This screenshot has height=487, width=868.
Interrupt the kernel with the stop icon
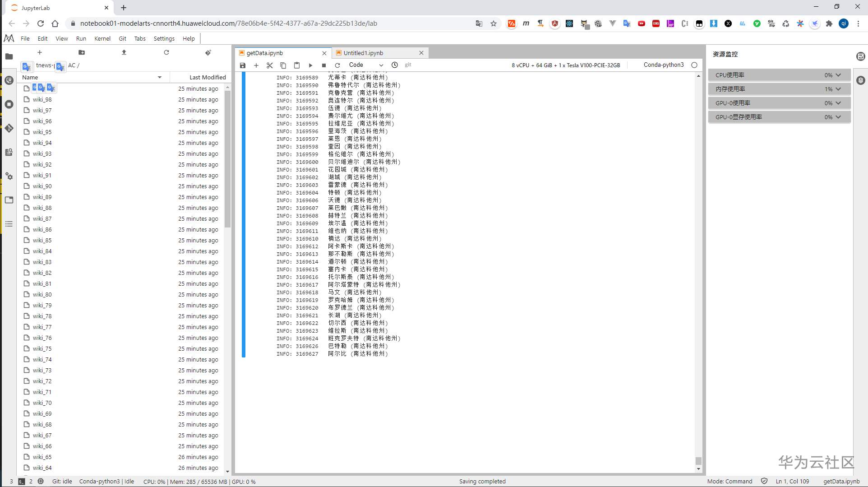click(x=324, y=65)
